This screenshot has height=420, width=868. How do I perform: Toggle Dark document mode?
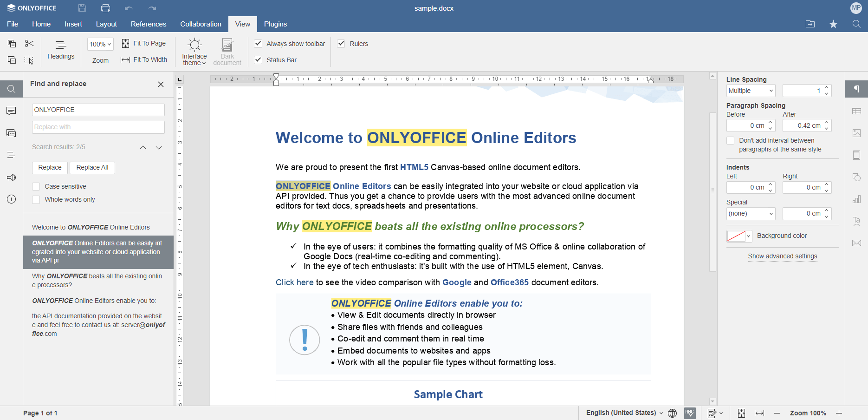pos(227,52)
